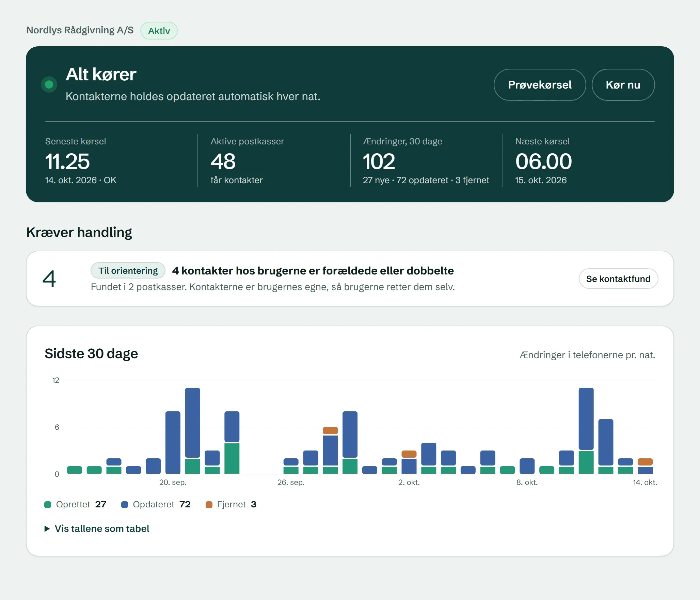Click the date 15. okt. 2026
The image size is (700, 600).
541,180
